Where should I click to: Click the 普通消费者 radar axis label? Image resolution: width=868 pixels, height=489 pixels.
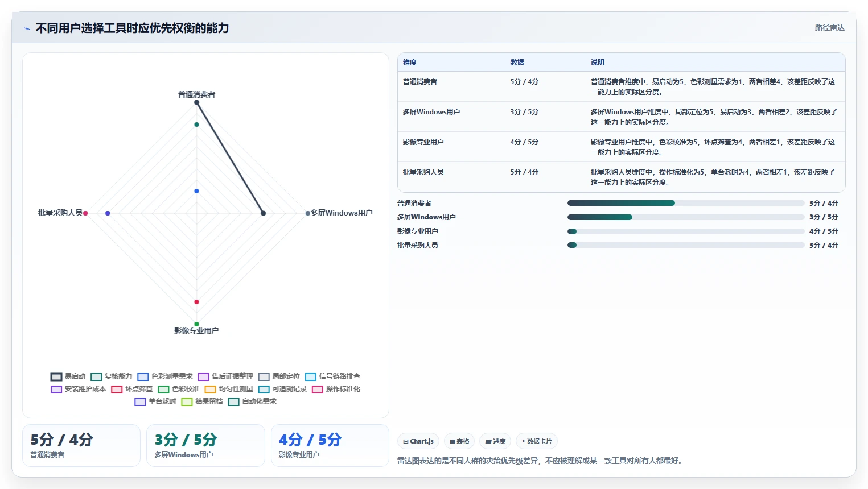tap(196, 94)
